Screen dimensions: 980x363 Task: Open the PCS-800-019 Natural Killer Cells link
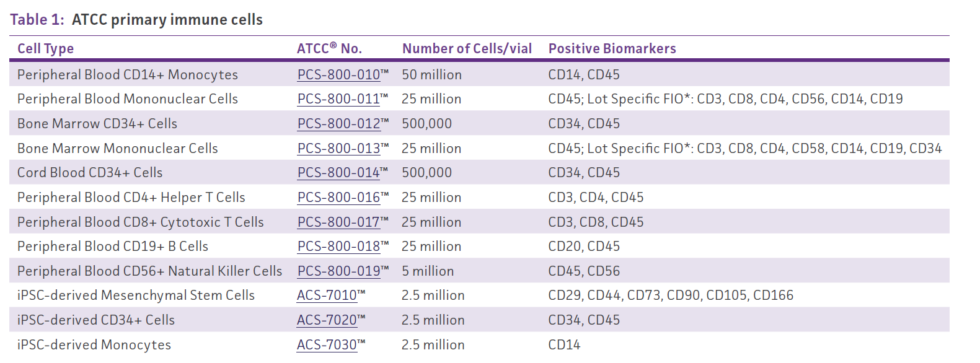coord(338,271)
